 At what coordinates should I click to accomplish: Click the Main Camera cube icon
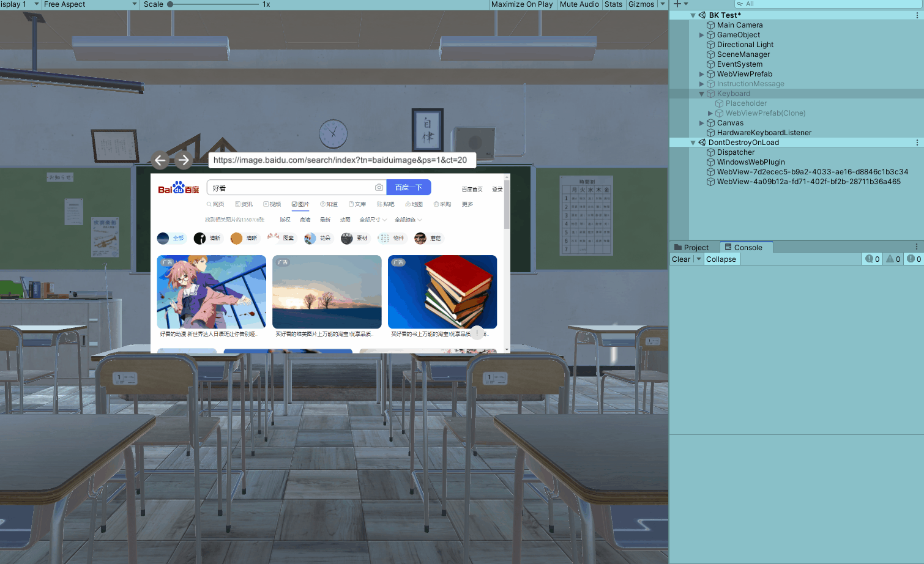(710, 25)
